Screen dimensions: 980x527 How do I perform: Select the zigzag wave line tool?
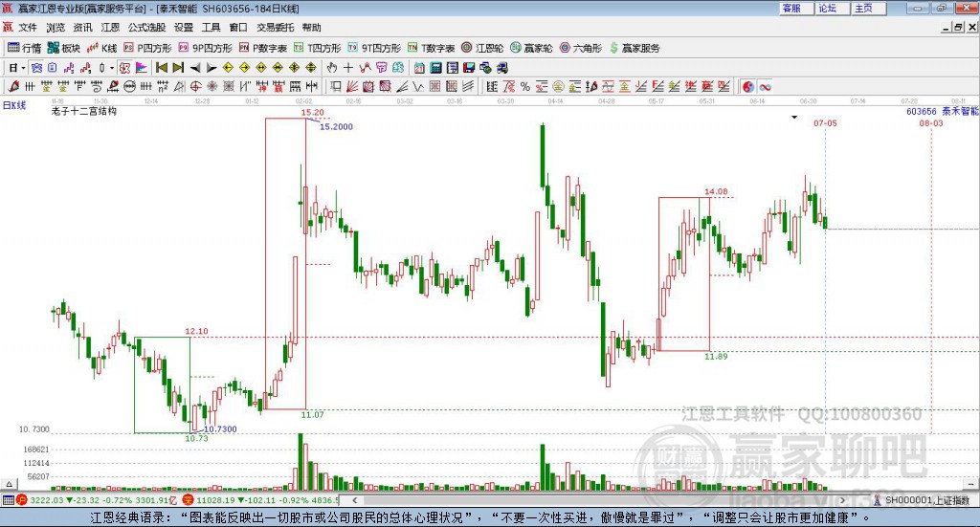click(417, 86)
